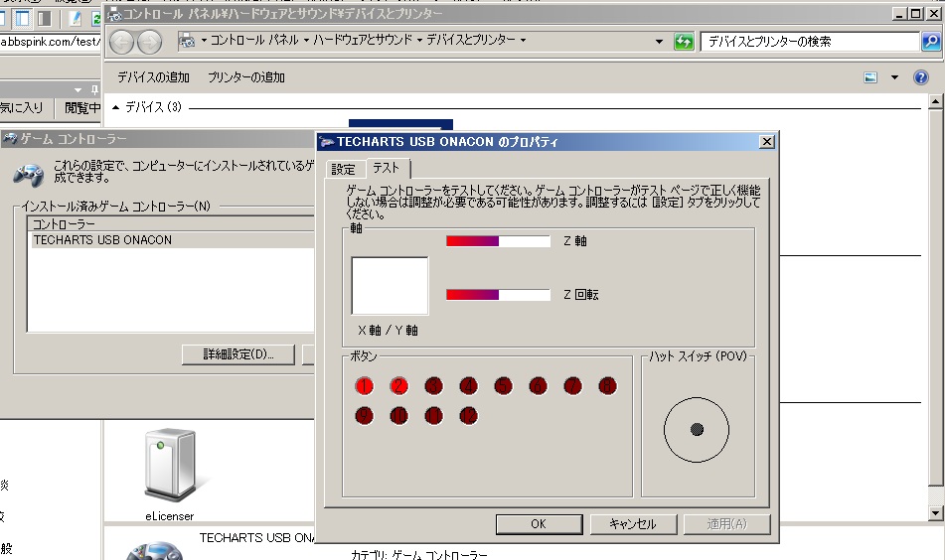Click the eLicenser device icon
Image resolution: width=945 pixels, height=560 pixels.
click(166, 463)
